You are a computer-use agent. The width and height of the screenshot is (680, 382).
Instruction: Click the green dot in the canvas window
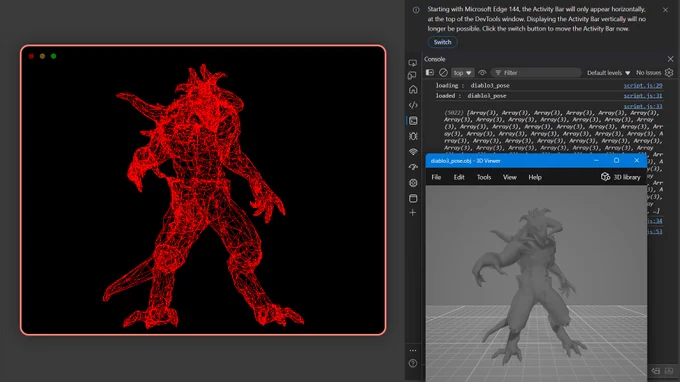[53, 56]
